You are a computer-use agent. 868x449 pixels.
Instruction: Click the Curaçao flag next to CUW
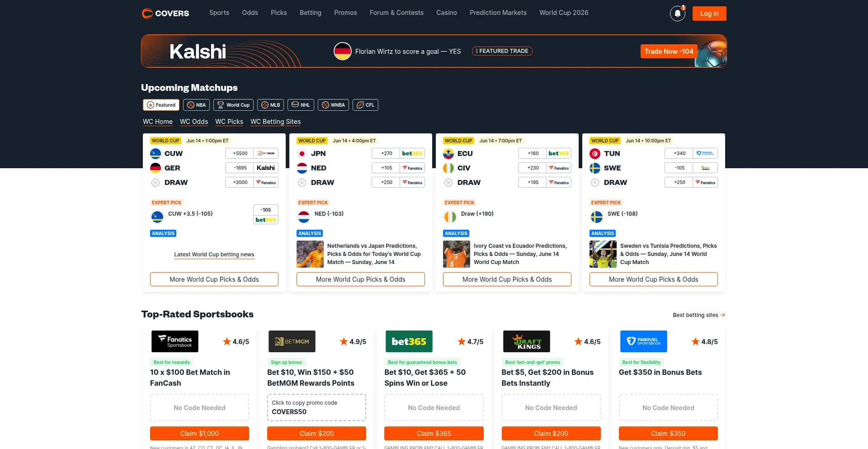156,153
